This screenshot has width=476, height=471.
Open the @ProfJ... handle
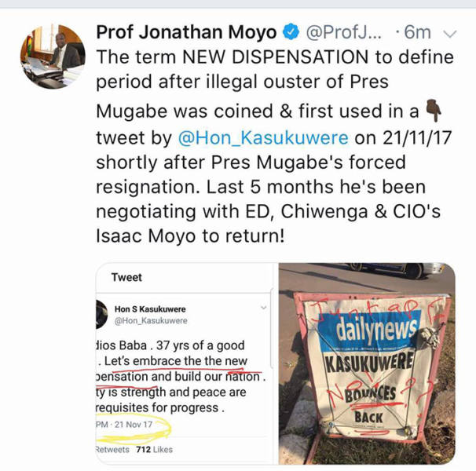point(343,32)
